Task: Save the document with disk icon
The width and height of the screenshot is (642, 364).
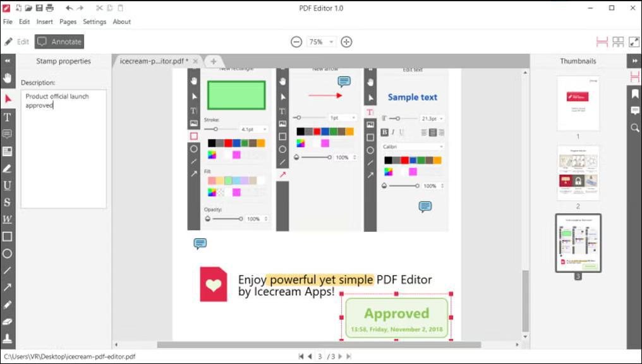Action: (x=39, y=8)
